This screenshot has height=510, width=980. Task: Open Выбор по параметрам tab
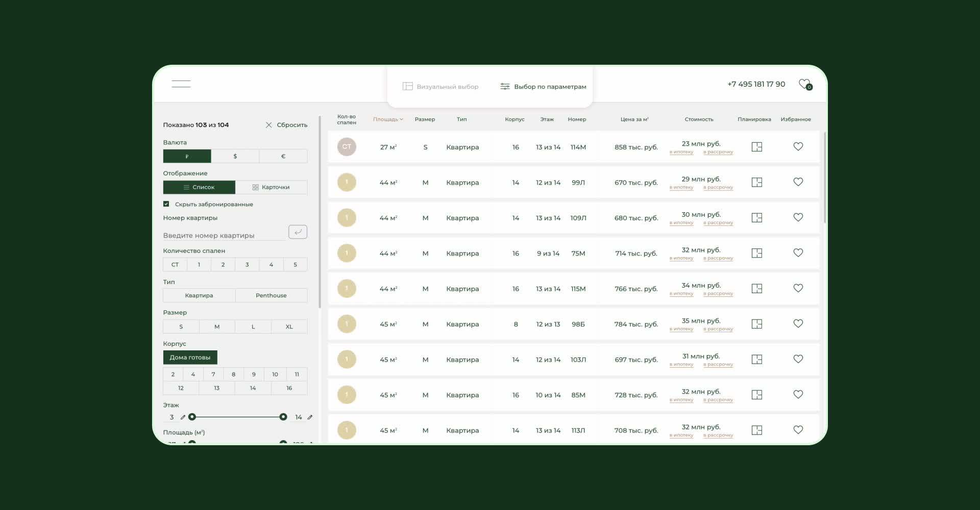pyautogui.click(x=543, y=87)
